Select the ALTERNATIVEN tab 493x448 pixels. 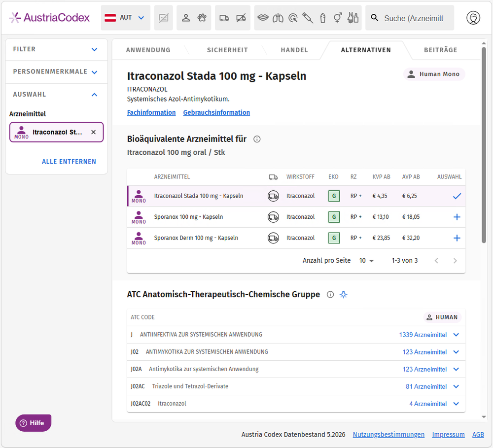(366, 50)
